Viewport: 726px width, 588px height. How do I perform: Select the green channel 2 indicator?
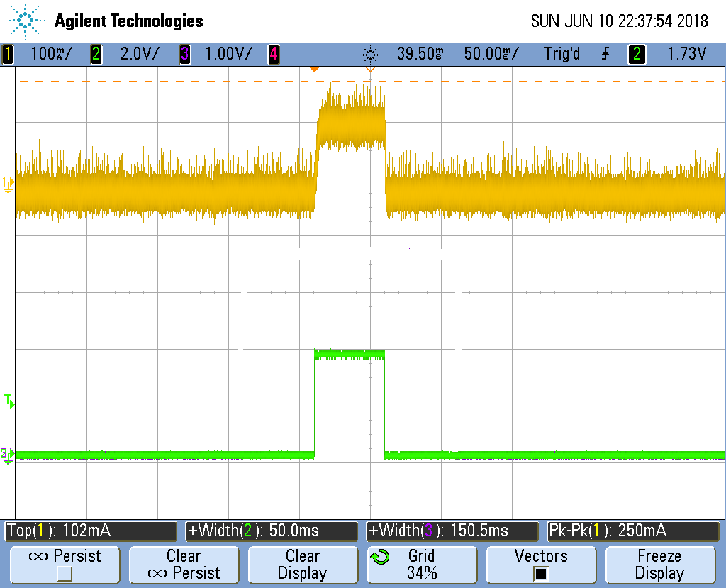click(96, 54)
